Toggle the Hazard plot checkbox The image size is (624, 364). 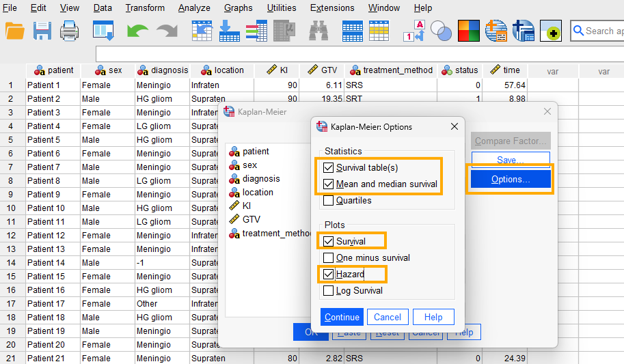click(x=328, y=274)
